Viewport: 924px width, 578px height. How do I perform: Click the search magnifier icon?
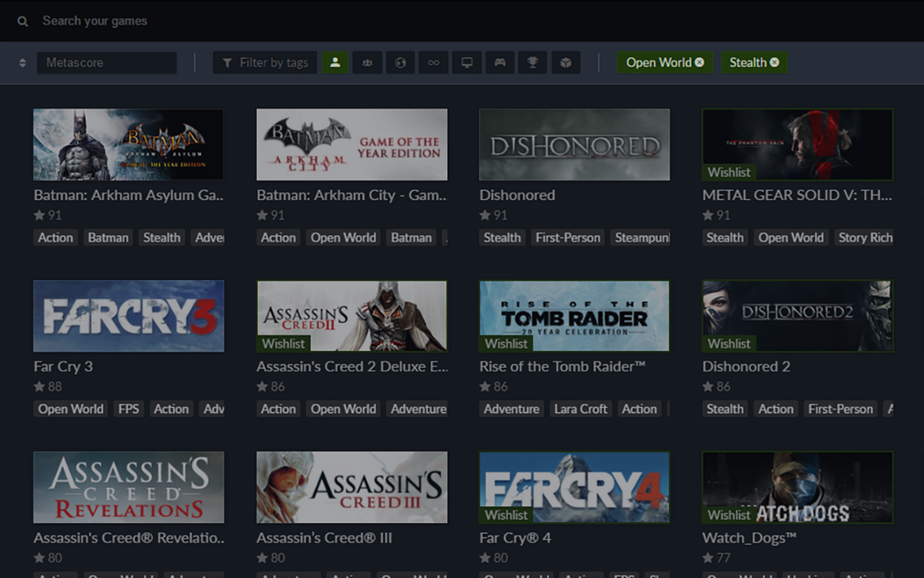[22, 21]
